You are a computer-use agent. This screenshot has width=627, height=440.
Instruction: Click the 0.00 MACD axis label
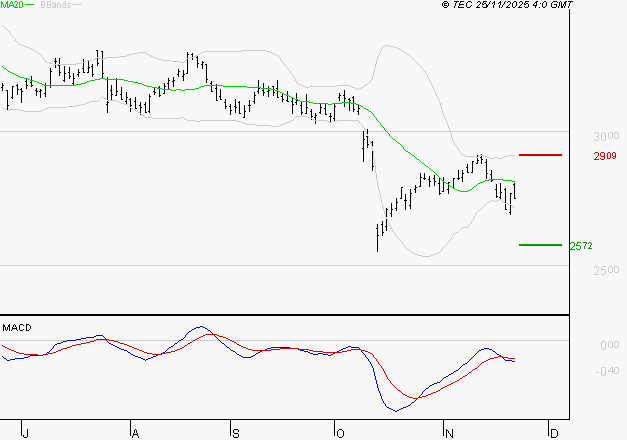(610, 345)
